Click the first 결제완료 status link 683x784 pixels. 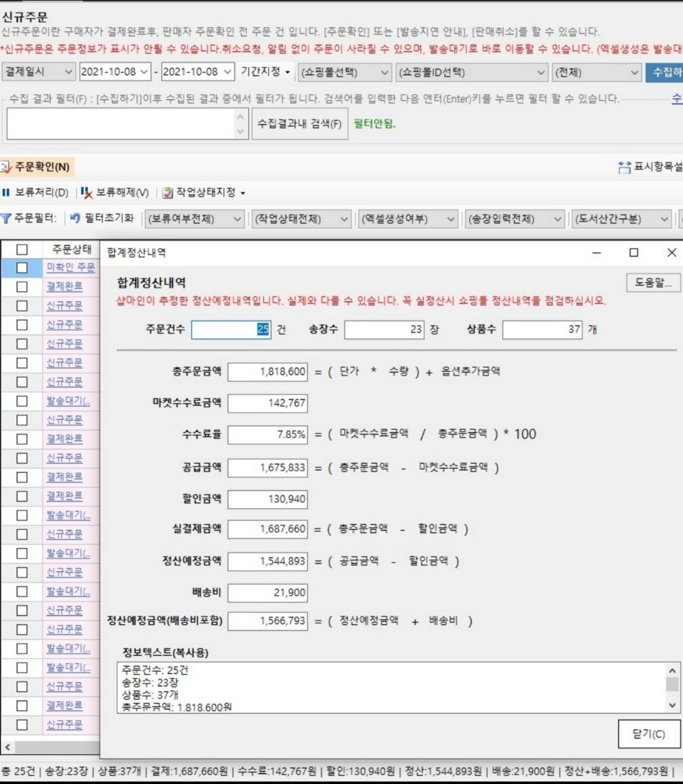[64, 286]
